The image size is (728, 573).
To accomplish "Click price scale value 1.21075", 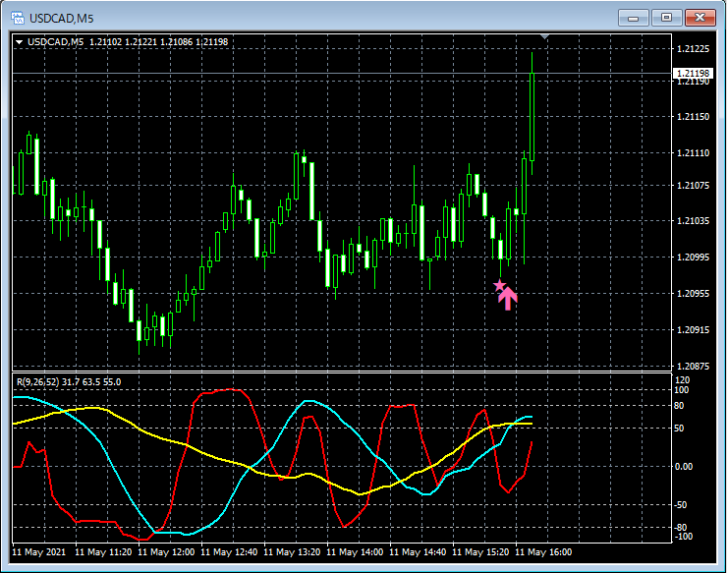I will (x=694, y=186).
